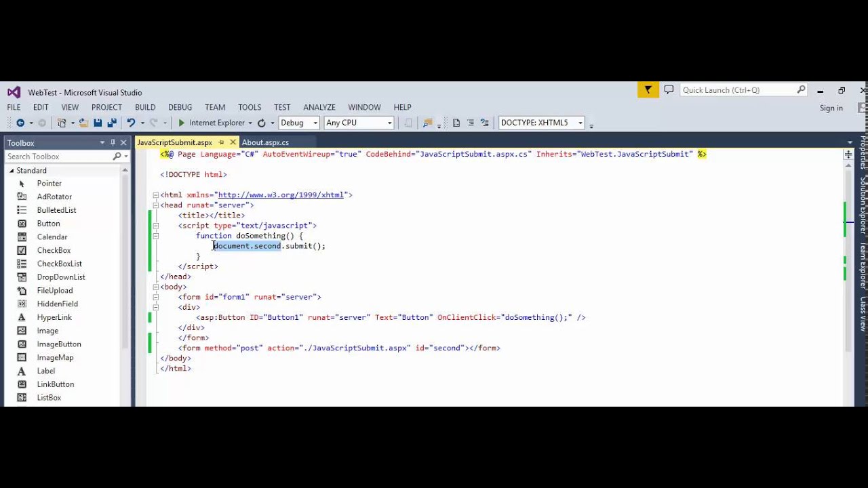Open the feedback speech bubble icon

point(669,89)
